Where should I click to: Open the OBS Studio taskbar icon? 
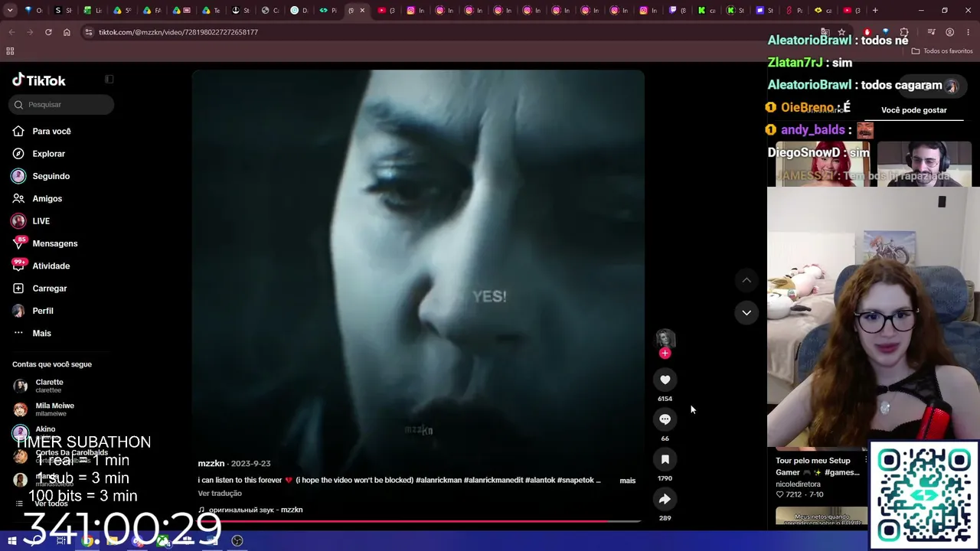click(x=237, y=541)
